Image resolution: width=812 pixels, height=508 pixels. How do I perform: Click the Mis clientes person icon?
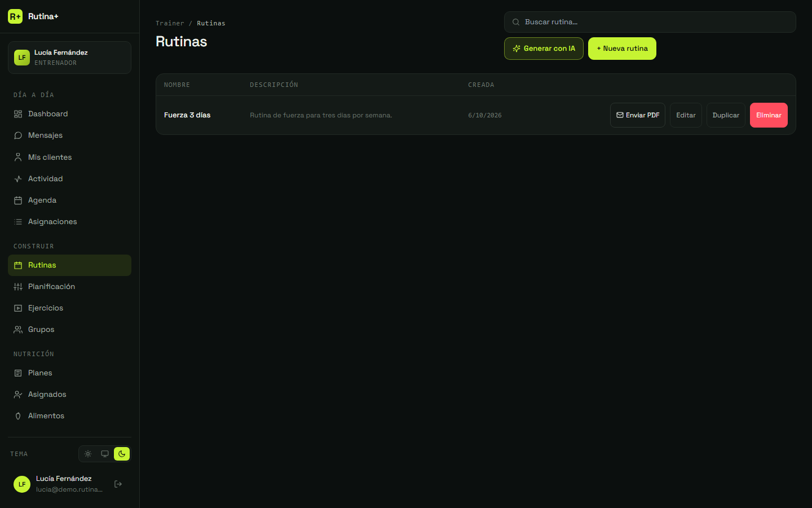point(18,157)
